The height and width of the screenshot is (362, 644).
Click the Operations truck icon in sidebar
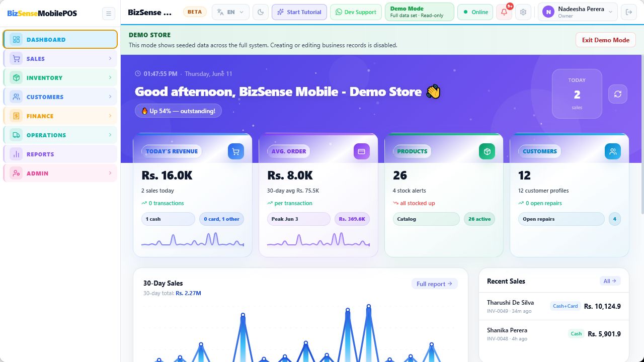pyautogui.click(x=16, y=135)
